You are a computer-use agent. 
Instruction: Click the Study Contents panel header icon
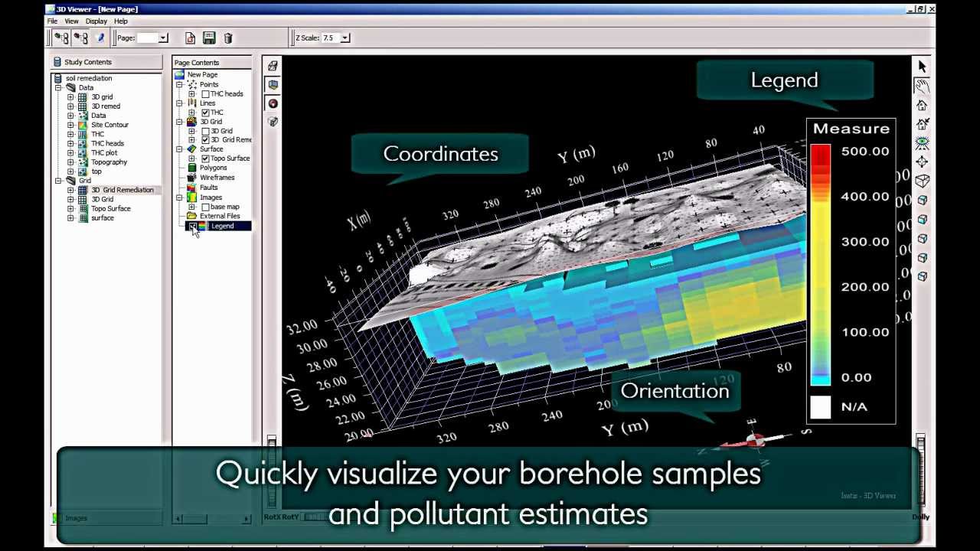[x=57, y=62]
